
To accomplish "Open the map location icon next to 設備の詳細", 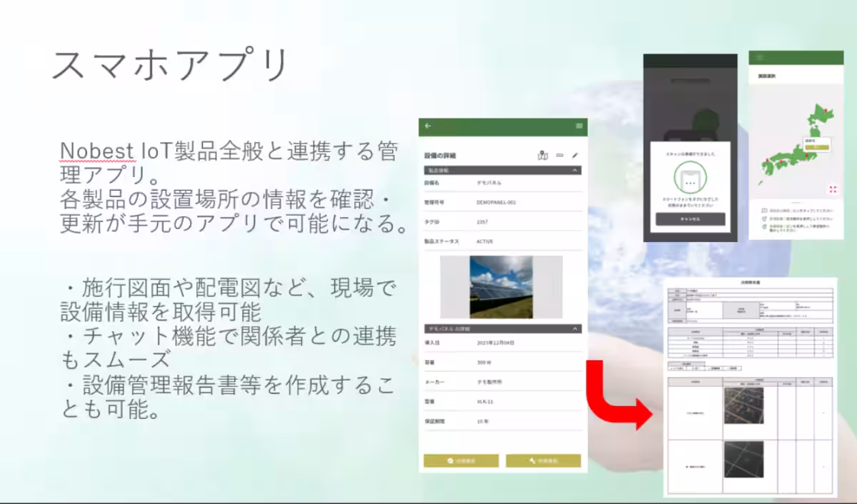I will click(543, 156).
